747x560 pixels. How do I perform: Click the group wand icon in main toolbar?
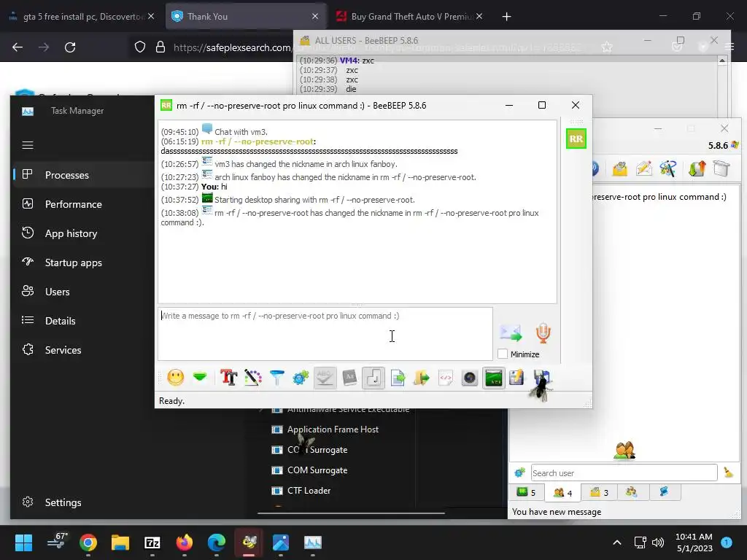[668, 168]
